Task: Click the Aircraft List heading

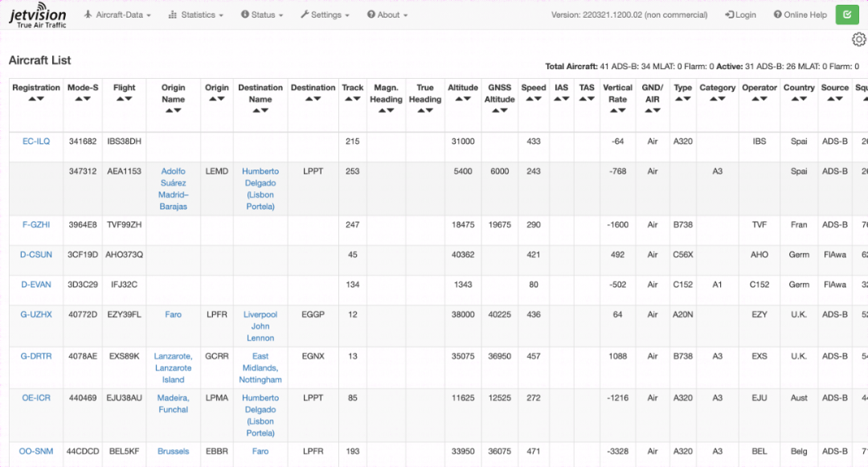Action: 40,60
